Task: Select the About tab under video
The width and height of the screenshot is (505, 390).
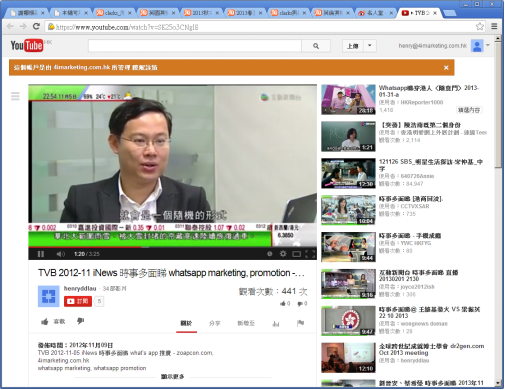Action: (186, 323)
